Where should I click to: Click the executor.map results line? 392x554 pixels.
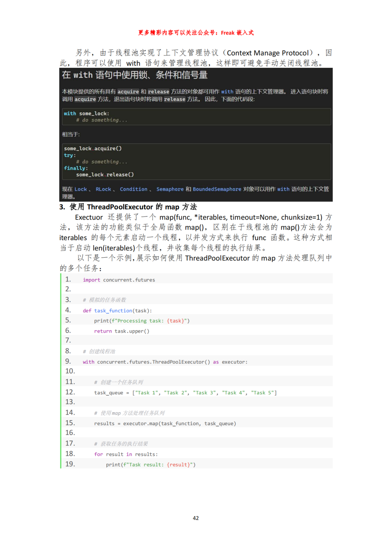(165, 423)
